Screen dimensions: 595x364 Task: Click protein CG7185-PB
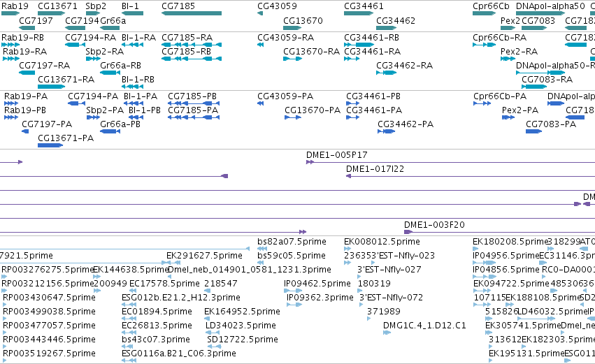(x=192, y=96)
